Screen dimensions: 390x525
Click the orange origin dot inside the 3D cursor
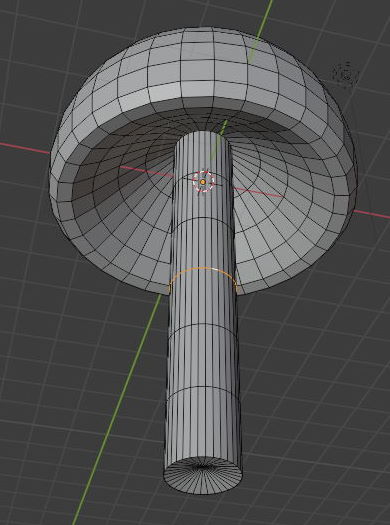(x=203, y=182)
